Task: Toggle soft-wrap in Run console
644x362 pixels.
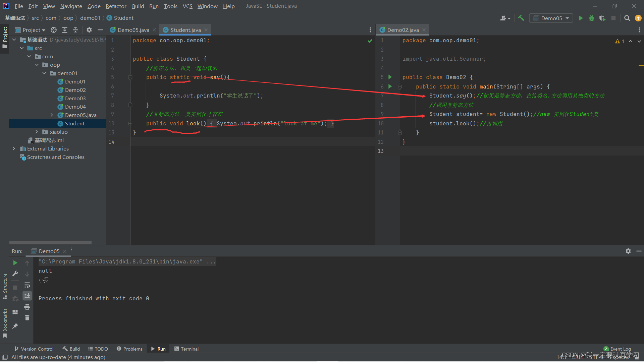Action: (x=27, y=285)
